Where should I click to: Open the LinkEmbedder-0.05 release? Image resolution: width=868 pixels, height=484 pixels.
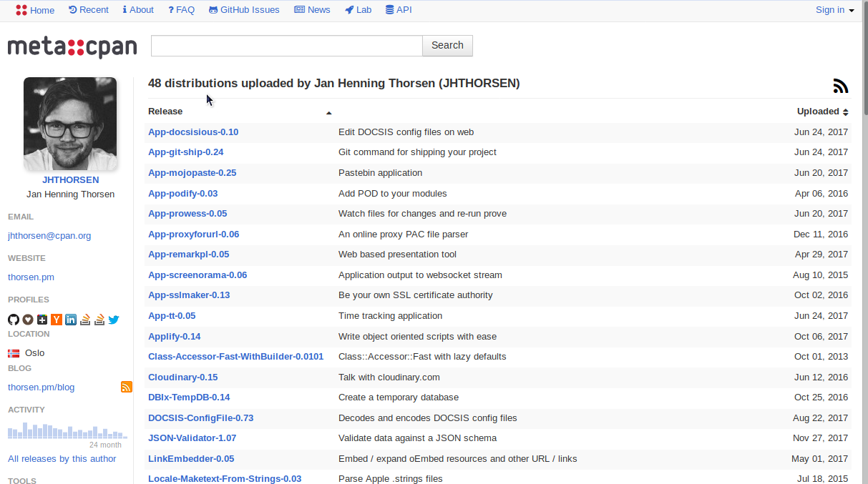click(191, 459)
